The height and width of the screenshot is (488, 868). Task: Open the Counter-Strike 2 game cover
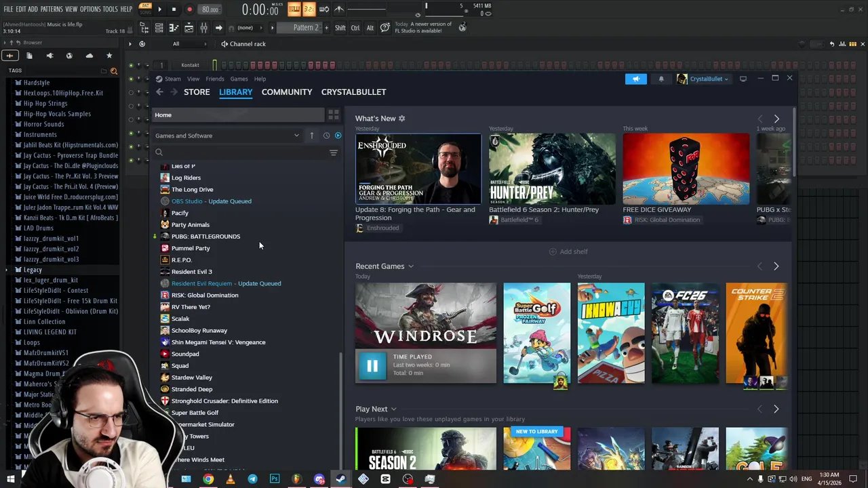(x=755, y=333)
